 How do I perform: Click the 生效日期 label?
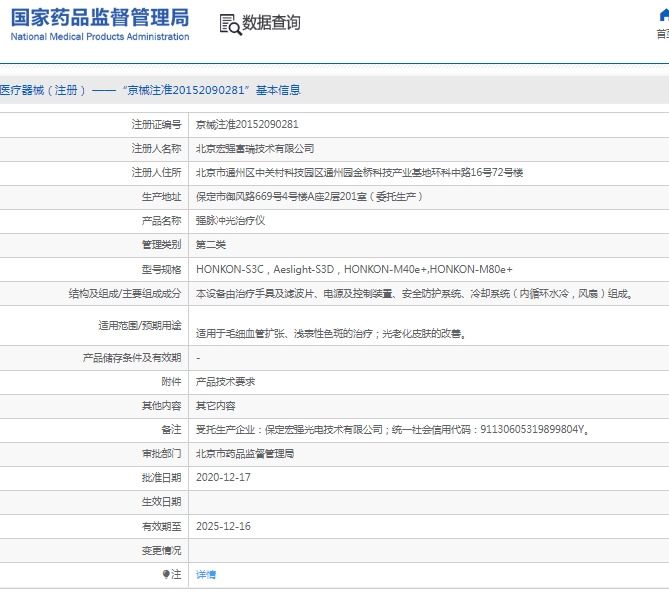tap(162, 502)
